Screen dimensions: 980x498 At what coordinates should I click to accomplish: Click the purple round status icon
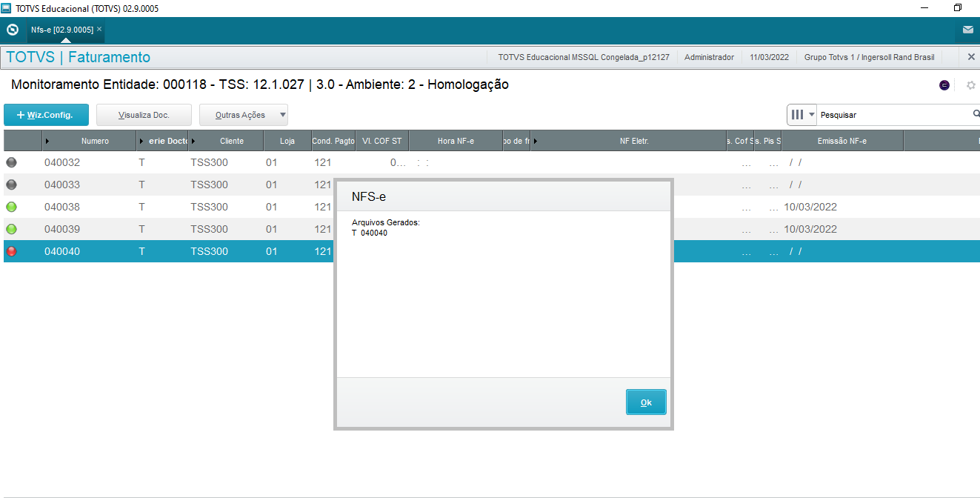point(944,85)
